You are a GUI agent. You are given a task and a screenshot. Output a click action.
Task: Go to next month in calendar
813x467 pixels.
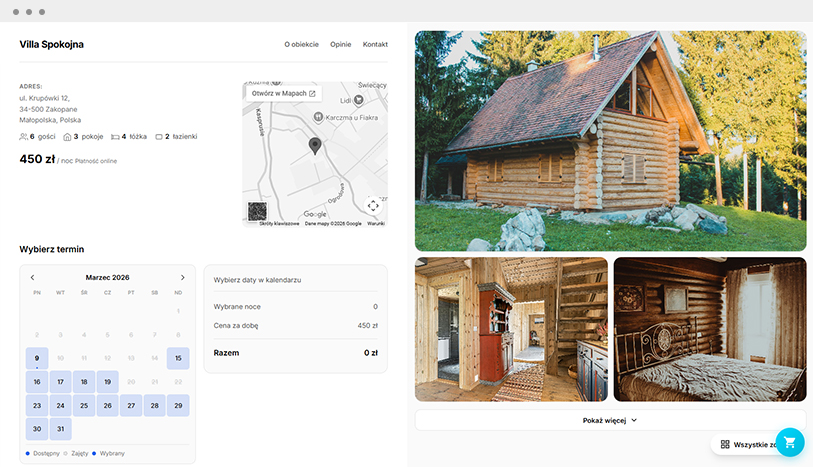coord(182,277)
